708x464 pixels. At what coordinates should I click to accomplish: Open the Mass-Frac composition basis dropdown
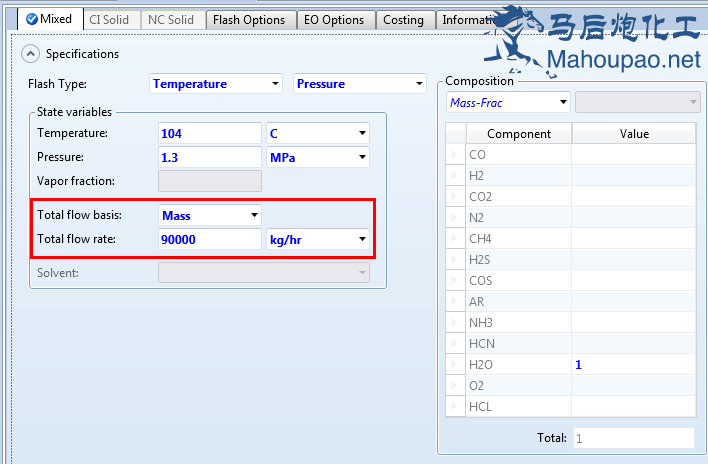coord(508,101)
